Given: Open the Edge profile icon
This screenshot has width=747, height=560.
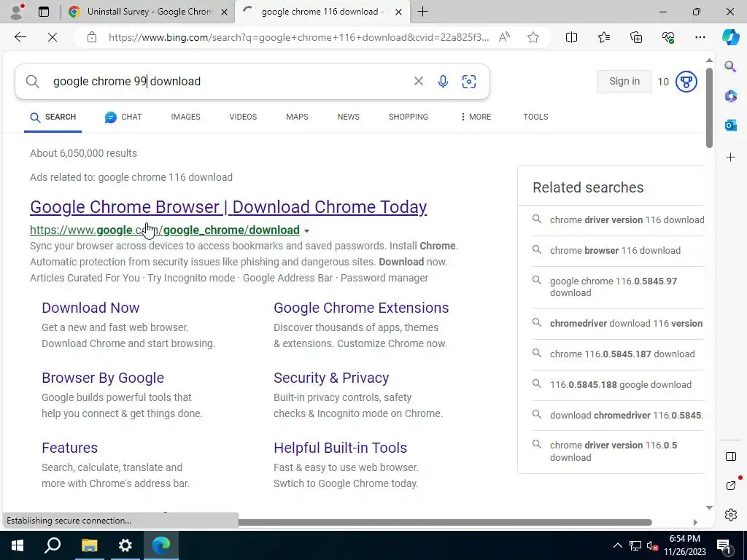Looking at the screenshot, I should tap(18, 12).
